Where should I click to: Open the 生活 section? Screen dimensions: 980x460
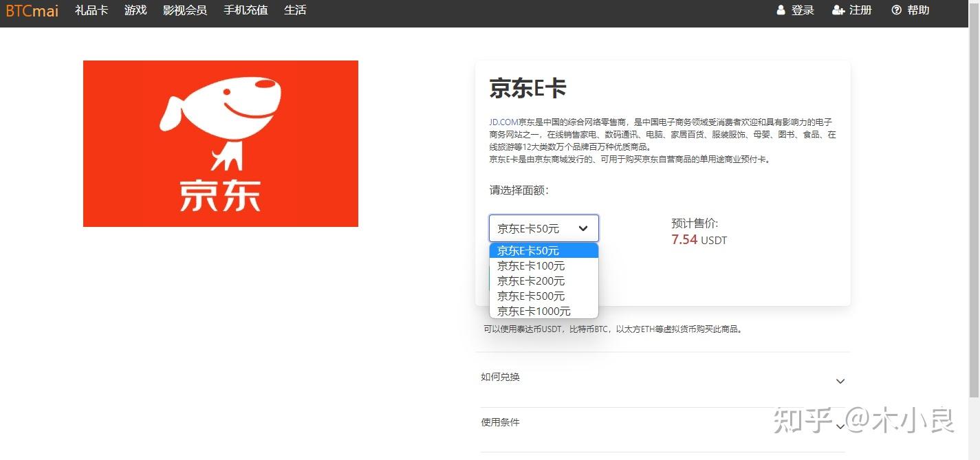294,10
